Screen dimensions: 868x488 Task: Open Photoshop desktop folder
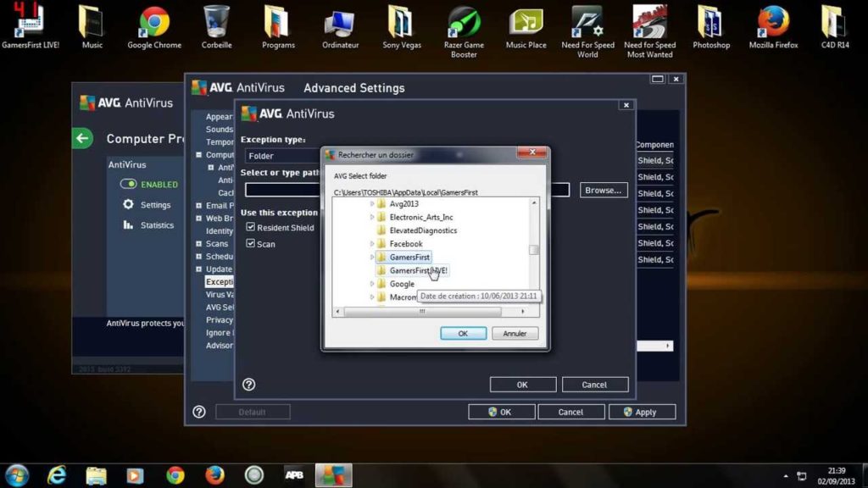click(x=711, y=26)
